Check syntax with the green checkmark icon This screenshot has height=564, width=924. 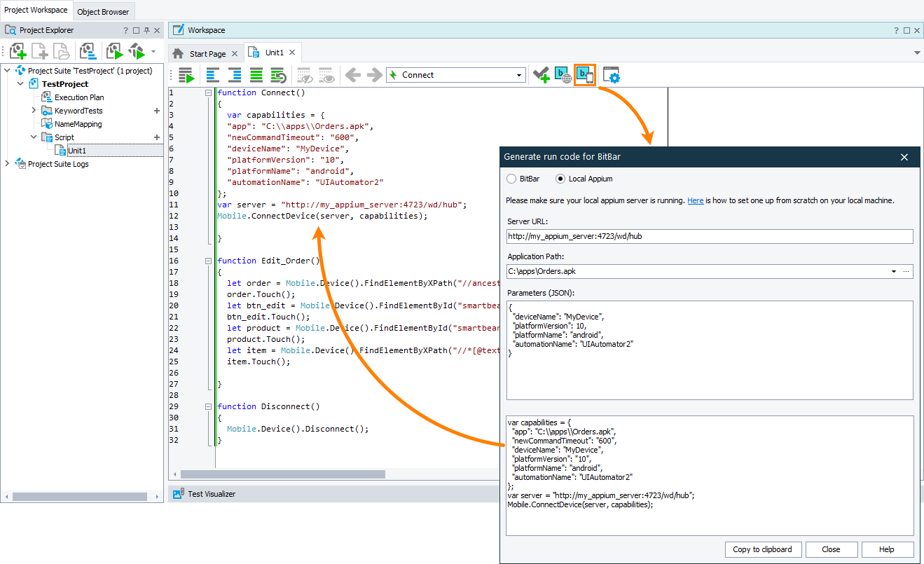point(542,74)
